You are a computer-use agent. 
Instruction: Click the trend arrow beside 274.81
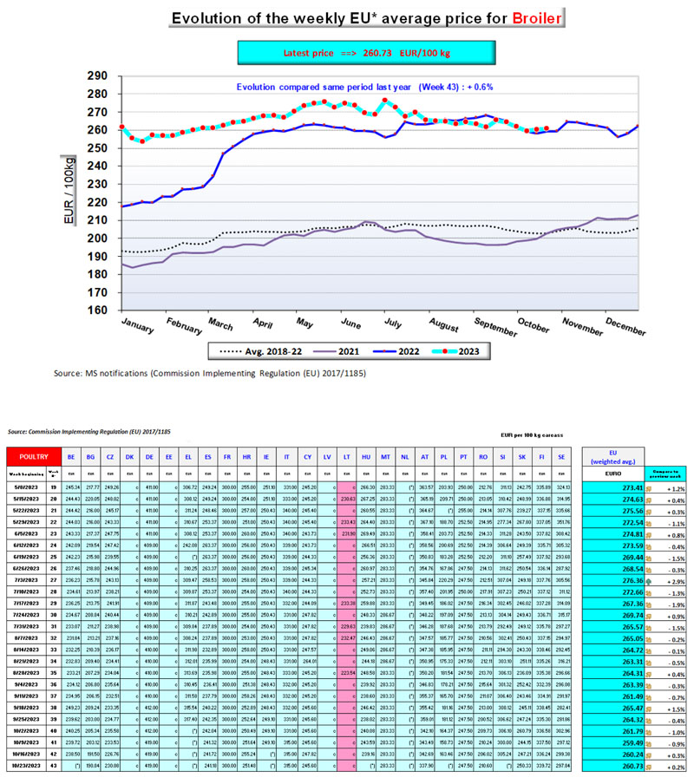tap(649, 535)
